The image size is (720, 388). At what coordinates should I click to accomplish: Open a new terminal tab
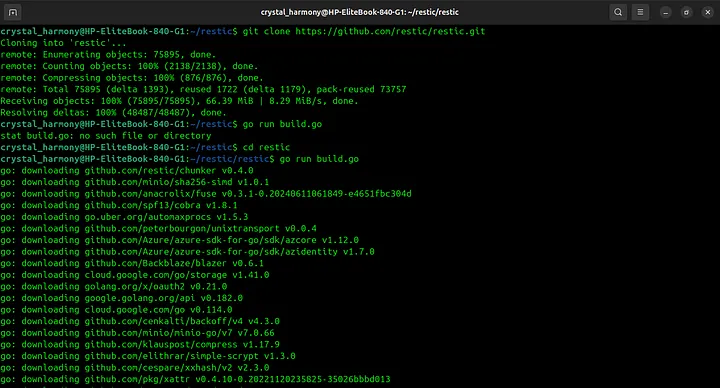tap(13, 12)
